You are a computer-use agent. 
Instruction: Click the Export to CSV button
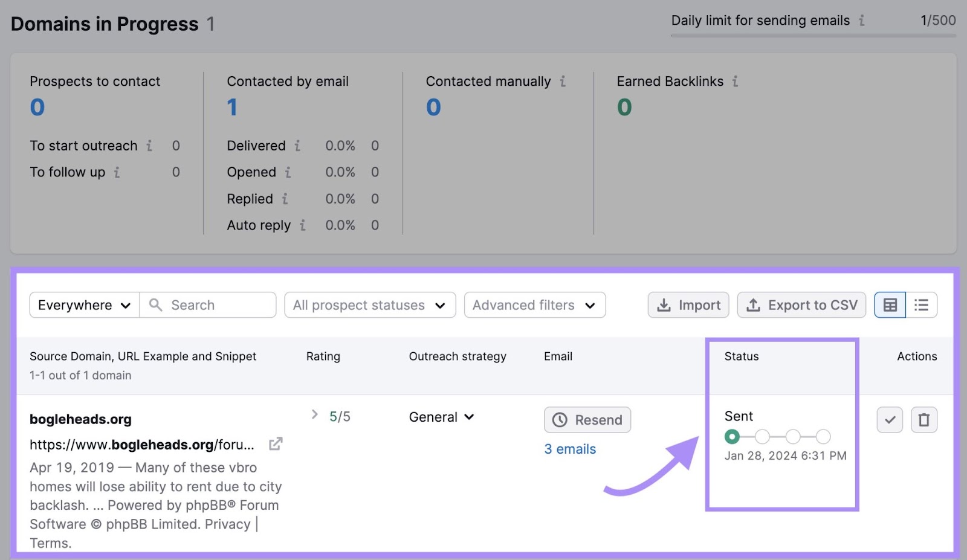click(801, 305)
